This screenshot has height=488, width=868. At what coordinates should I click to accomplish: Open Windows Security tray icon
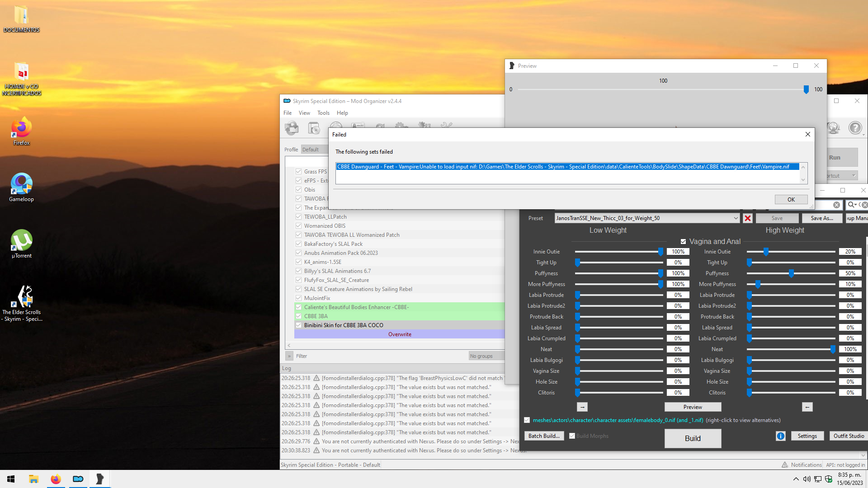tap(829, 479)
